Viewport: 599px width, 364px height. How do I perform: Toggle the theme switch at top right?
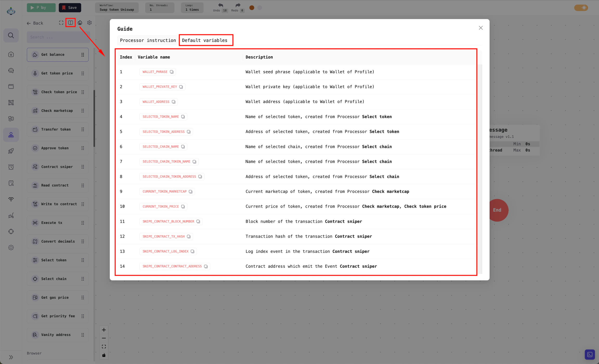pos(581,8)
